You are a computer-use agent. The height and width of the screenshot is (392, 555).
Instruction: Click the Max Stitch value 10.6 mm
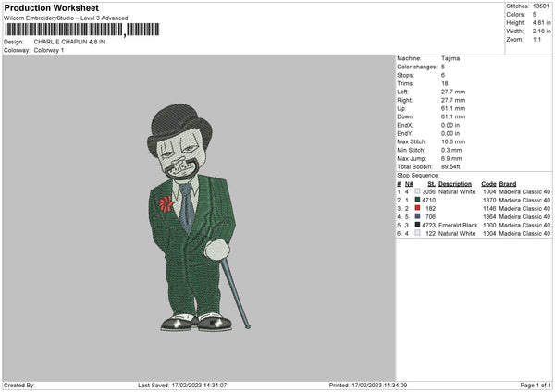pos(453,141)
